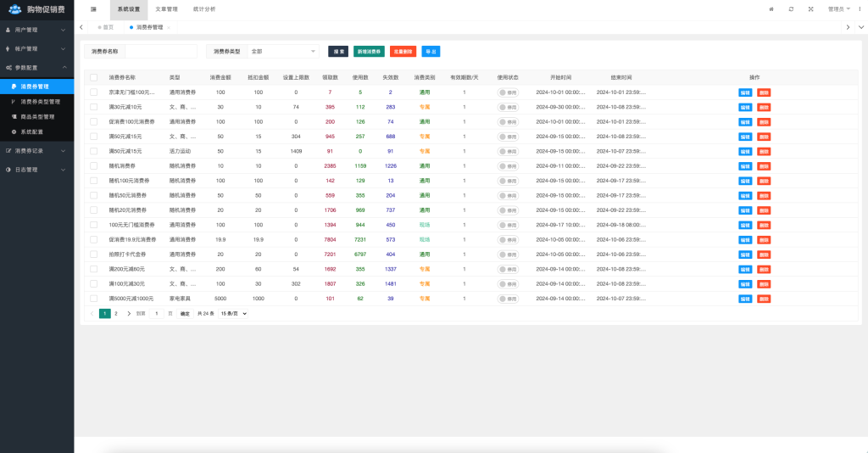868x453 pixels.
Task: Click inside the 消费券名称 search field
Action: [160, 52]
